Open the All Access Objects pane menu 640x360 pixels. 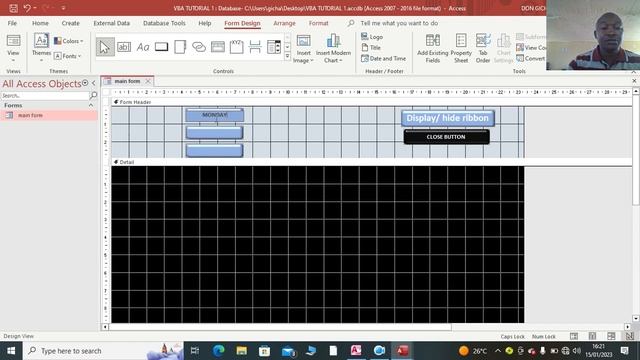[x=85, y=83]
